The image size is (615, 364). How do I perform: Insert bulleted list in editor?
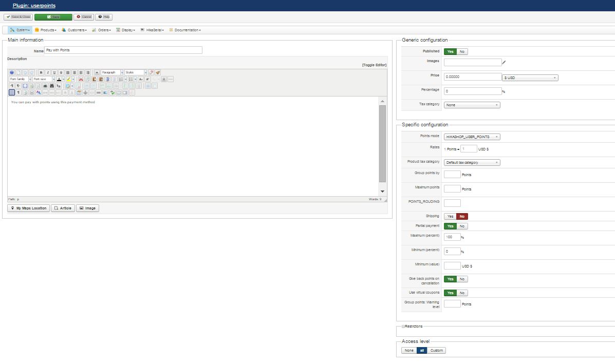coord(131,79)
